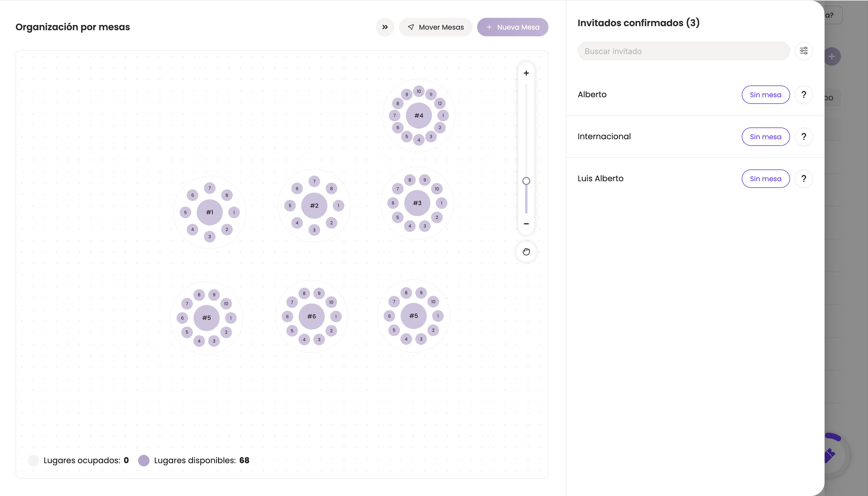Viewport: 868px width, 496px height.
Task: Activate the hand pan tool
Action: click(526, 252)
